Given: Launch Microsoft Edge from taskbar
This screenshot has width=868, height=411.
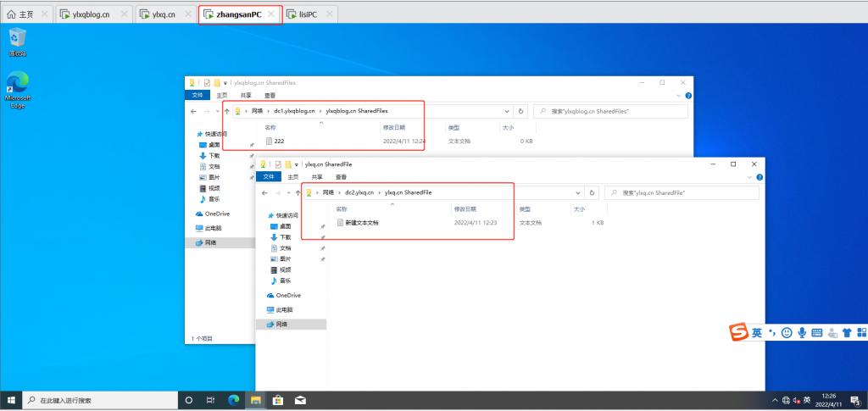Looking at the screenshot, I should point(233,400).
